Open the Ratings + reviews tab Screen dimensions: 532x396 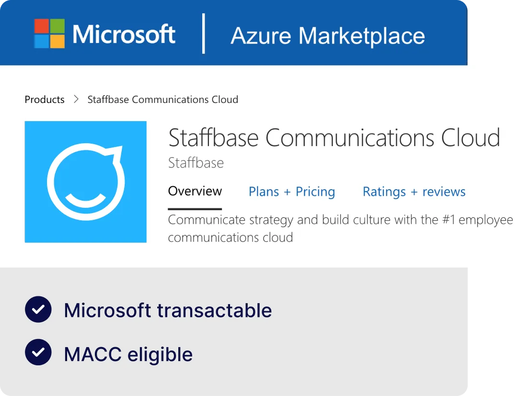click(414, 192)
